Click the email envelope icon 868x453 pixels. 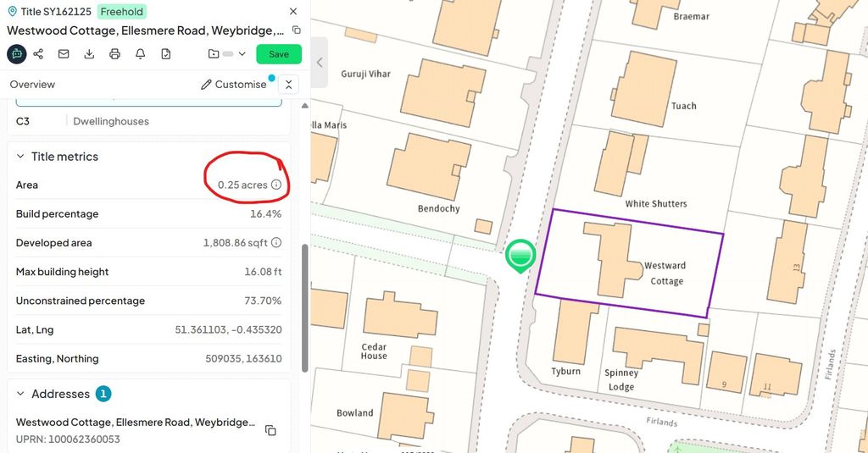64,54
